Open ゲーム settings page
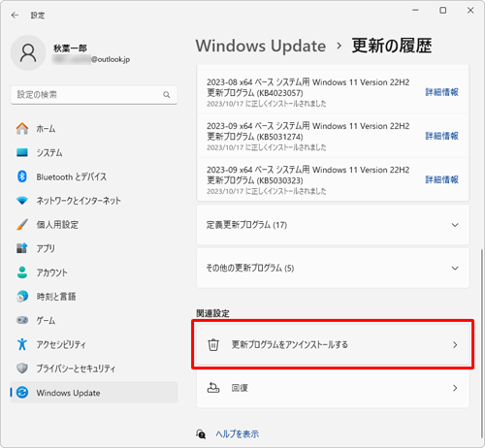The image size is (485, 448). [x=94, y=320]
